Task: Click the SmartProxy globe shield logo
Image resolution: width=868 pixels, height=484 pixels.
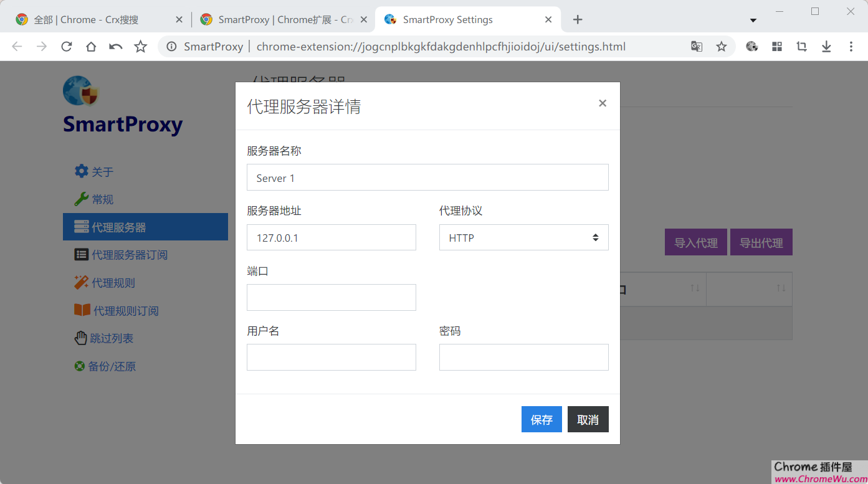Action: click(80, 91)
